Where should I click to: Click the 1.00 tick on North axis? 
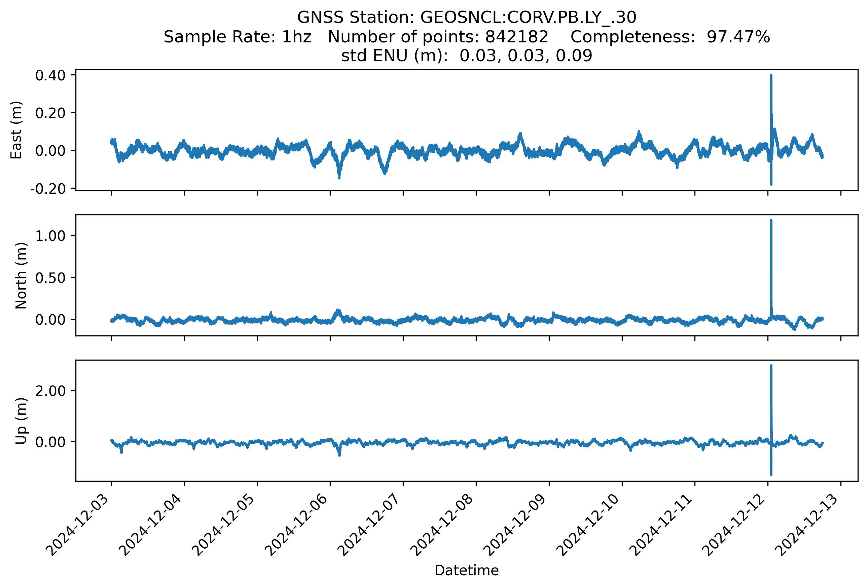[50, 235]
